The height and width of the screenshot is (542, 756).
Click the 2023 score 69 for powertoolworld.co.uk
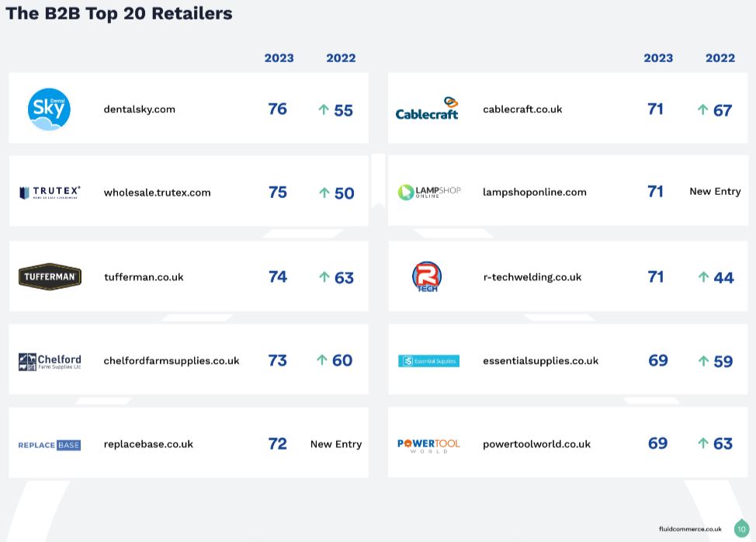(x=658, y=443)
